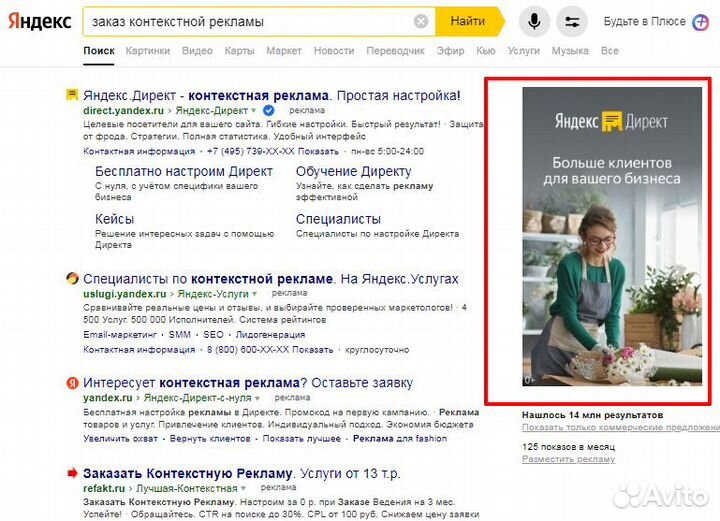Open the Все services tab
The height and width of the screenshot is (521, 720).
(609, 50)
